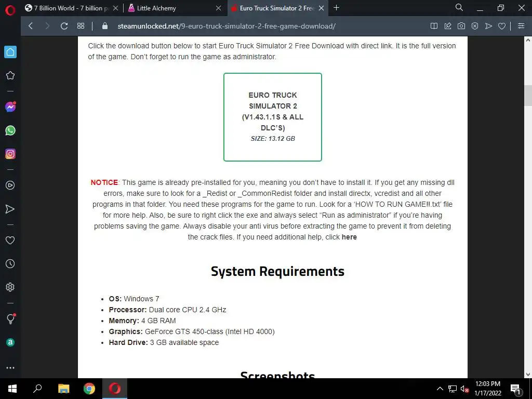
Task: Click 'Hard Drive: 3 GB available space' item
Action: coord(164,342)
